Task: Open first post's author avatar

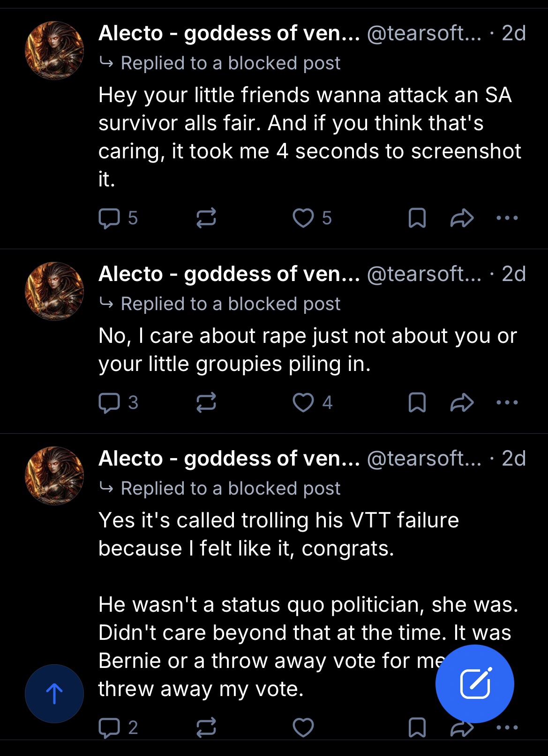Action: pyautogui.click(x=54, y=51)
